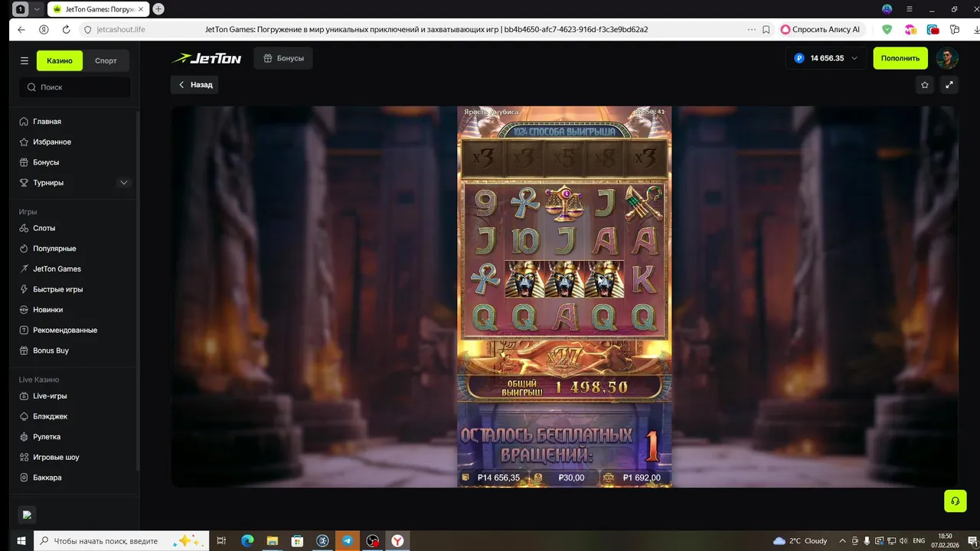Expand the balance 14 656.35 dropdown
This screenshot has width=980, height=551.
tap(826, 58)
